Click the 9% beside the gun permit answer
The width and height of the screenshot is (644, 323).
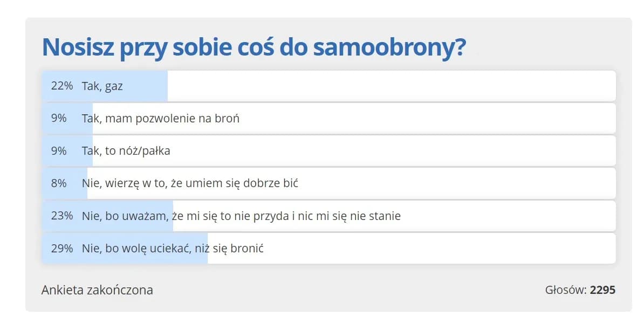pyautogui.click(x=59, y=119)
